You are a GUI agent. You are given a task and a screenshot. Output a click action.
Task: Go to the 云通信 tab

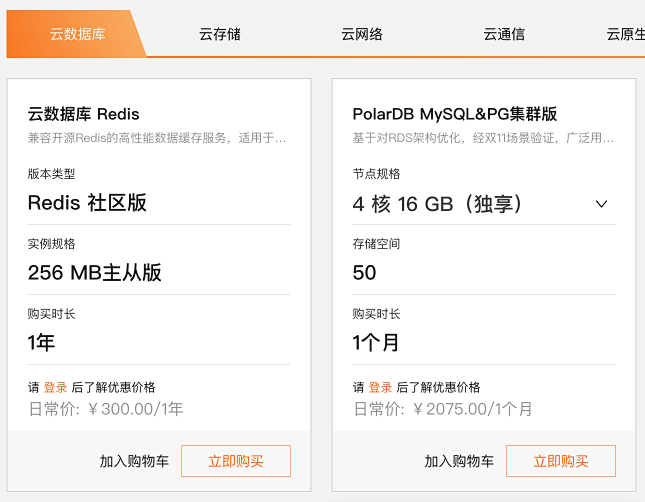503,34
